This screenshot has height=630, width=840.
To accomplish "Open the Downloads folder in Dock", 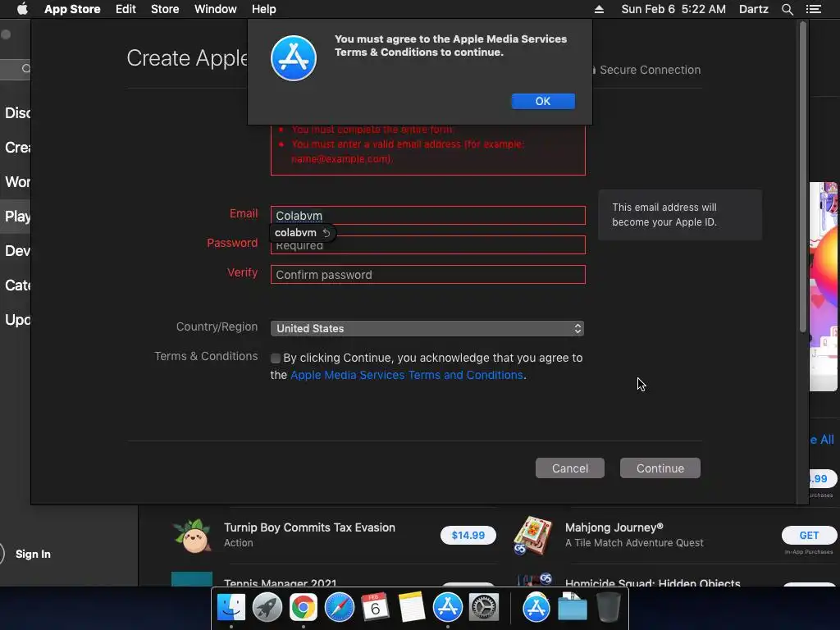I will coord(572,608).
